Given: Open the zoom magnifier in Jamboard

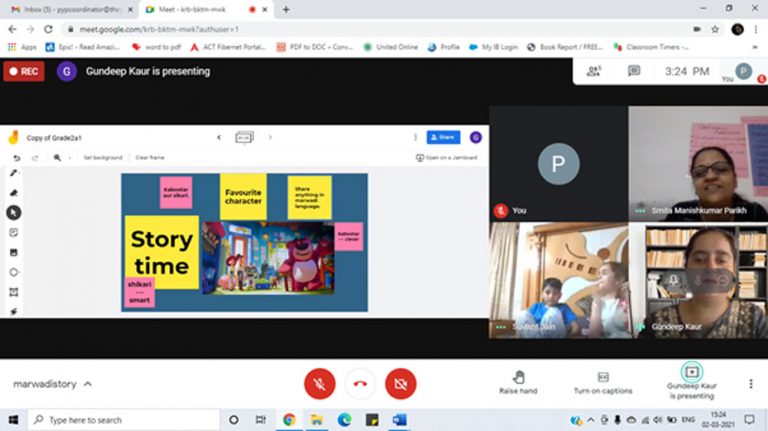Looking at the screenshot, I should click(x=57, y=158).
